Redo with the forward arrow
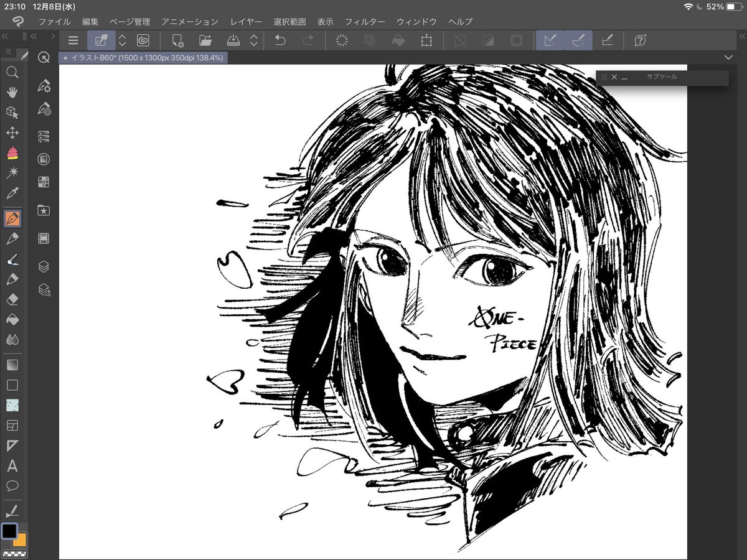The width and height of the screenshot is (747, 560). (x=308, y=40)
